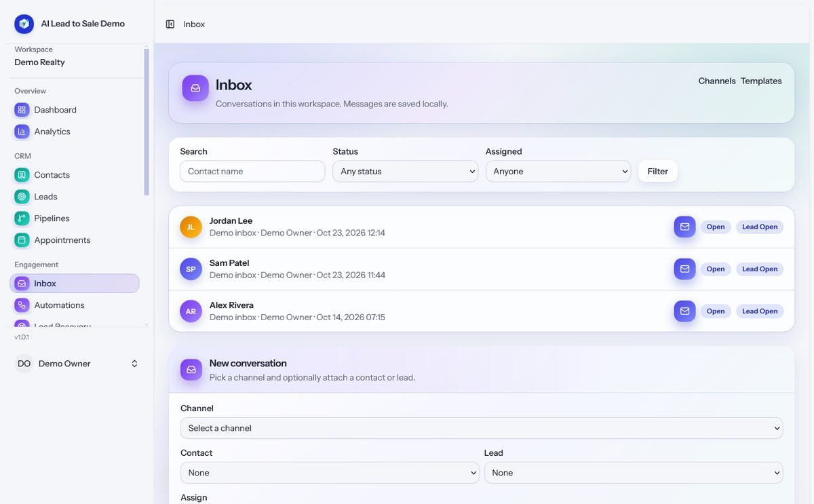The image size is (814, 504).
Task: Click the Appointments calendar icon
Action: click(22, 240)
